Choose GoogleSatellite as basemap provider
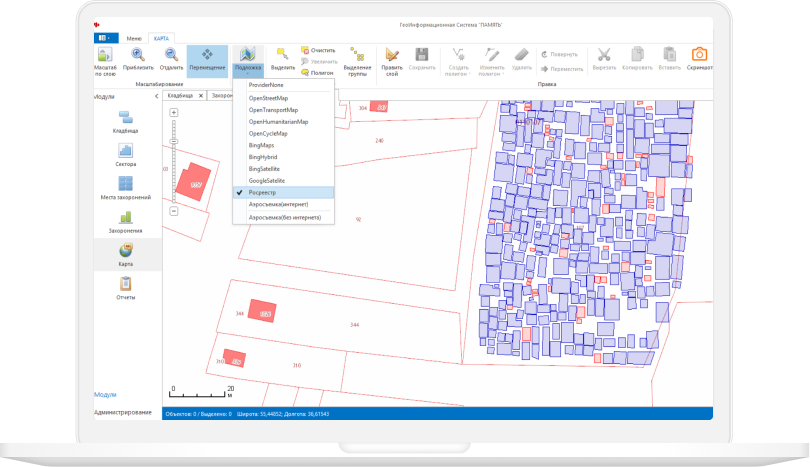 coord(283,181)
